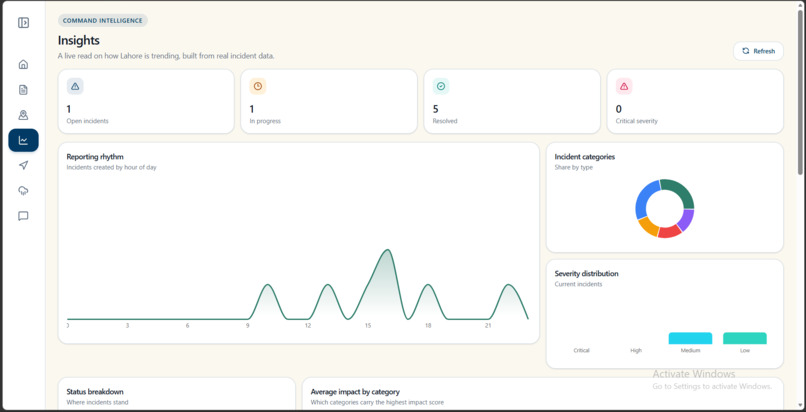The image size is (806, 412).
Task: Click hour 9 on the chart axis
Action: [247, 326]
